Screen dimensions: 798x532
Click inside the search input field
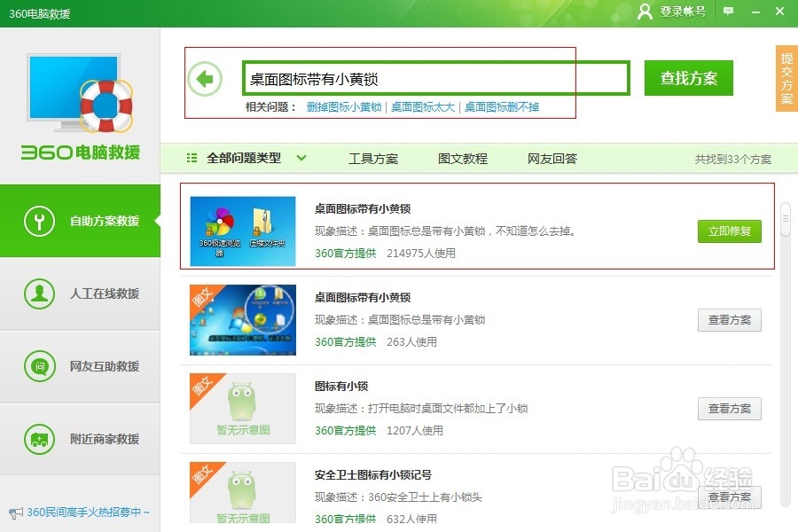click(434, 78)
